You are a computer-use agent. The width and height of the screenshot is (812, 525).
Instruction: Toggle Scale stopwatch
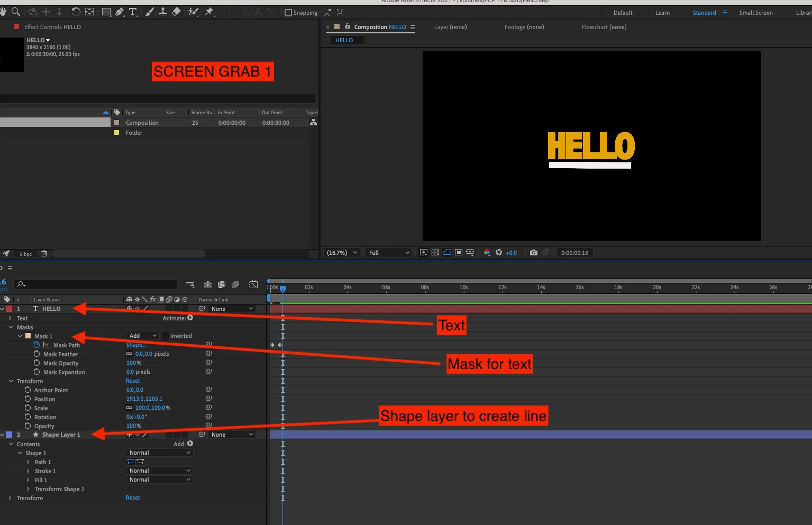pos(28,408)
